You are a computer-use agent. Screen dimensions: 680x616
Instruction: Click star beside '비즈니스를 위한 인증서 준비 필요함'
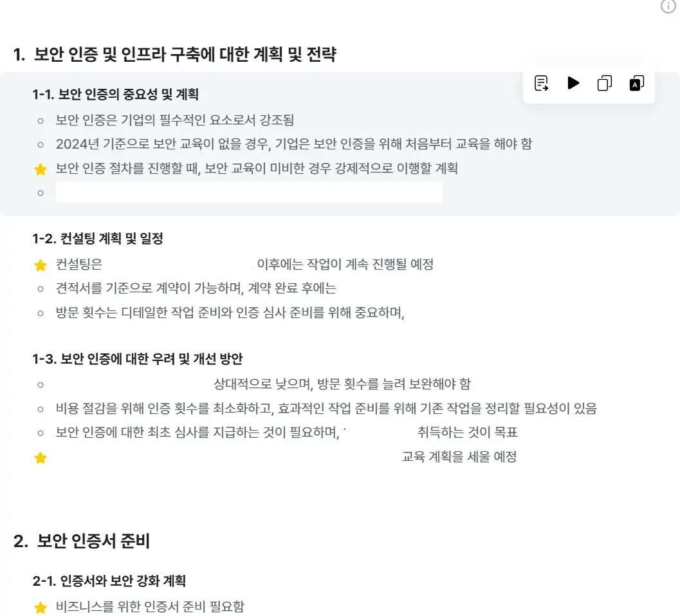click(41, 607)
